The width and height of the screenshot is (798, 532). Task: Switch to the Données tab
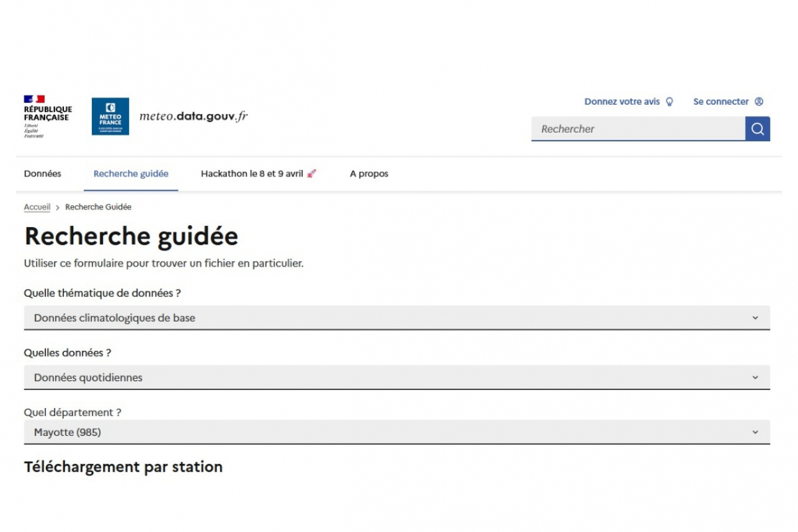click(43, 174)
